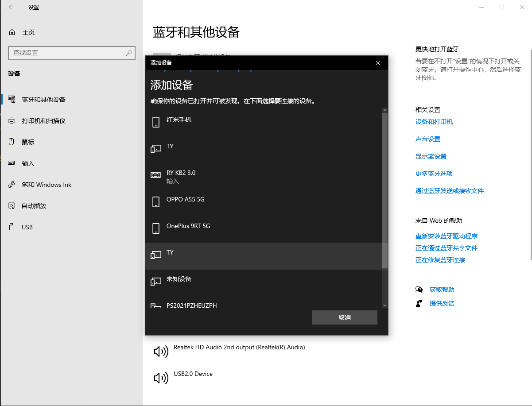Click the 提供反馈 feedback icon
Image resolution: width=532 pixels, height=406 pixels.
[x=419, y=303]
